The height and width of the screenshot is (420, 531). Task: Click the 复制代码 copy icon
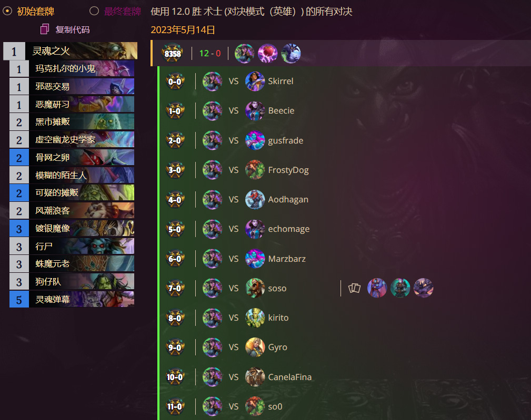[45, 29]
